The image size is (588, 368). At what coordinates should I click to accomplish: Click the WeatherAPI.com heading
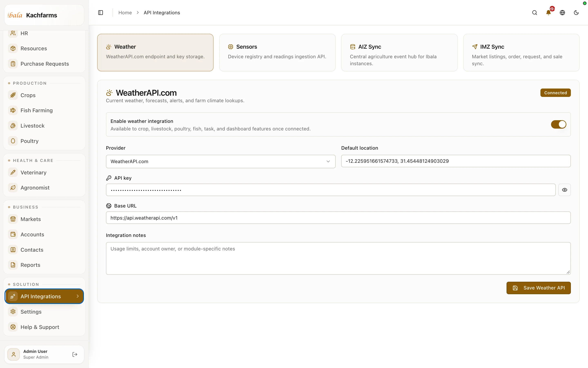tap(146, 93)
